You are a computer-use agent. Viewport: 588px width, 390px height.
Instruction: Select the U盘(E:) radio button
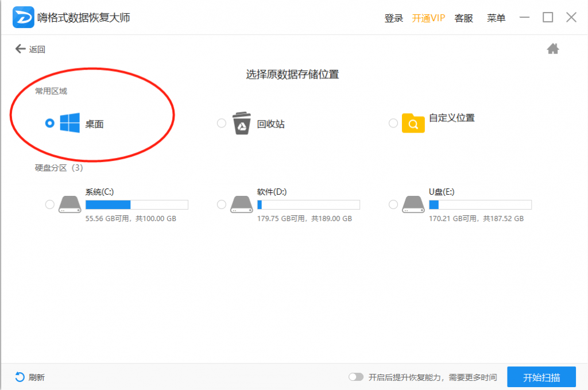click(x=393, y=204)
